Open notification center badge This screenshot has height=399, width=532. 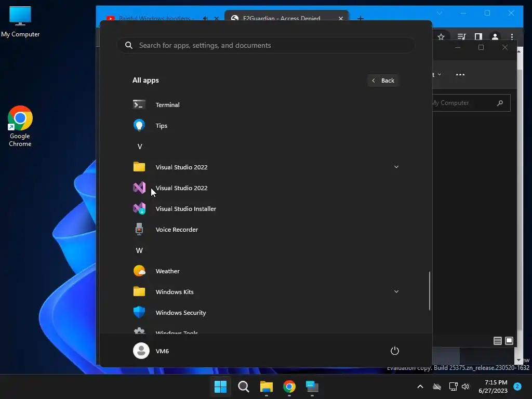pyautogui.click(x=517, y=387)
